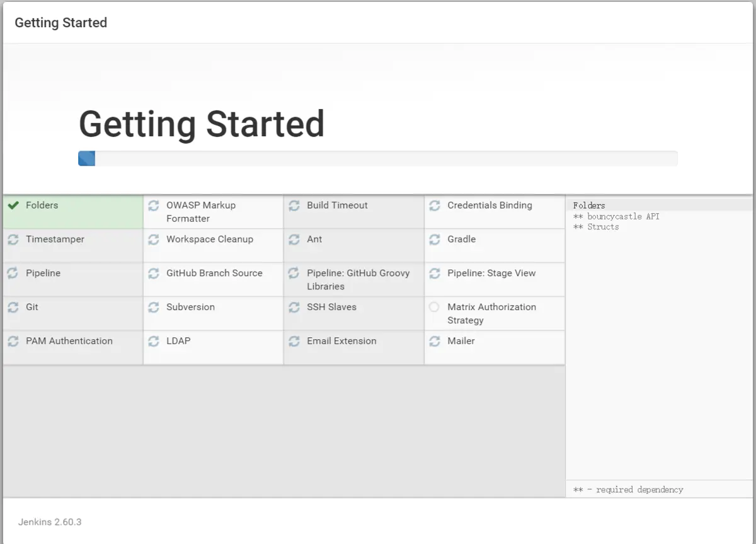Click the sync icon in the Git cell

(13, 308)
